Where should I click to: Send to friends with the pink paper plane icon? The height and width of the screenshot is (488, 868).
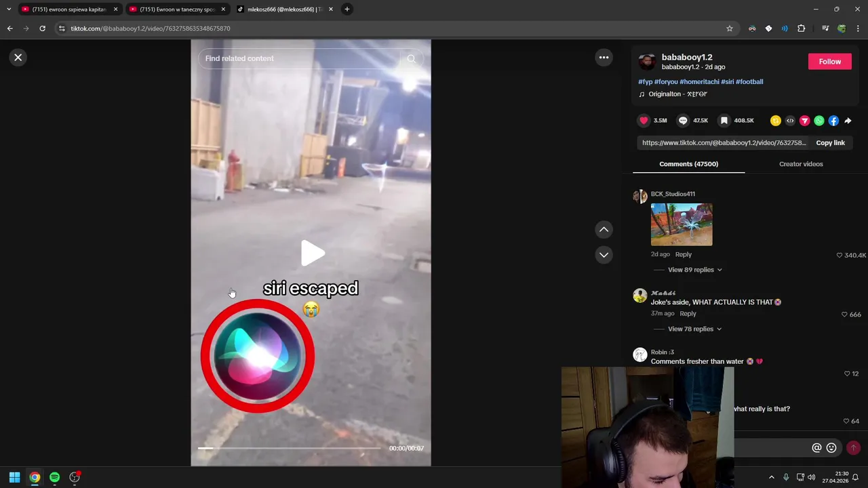point(804,121)
